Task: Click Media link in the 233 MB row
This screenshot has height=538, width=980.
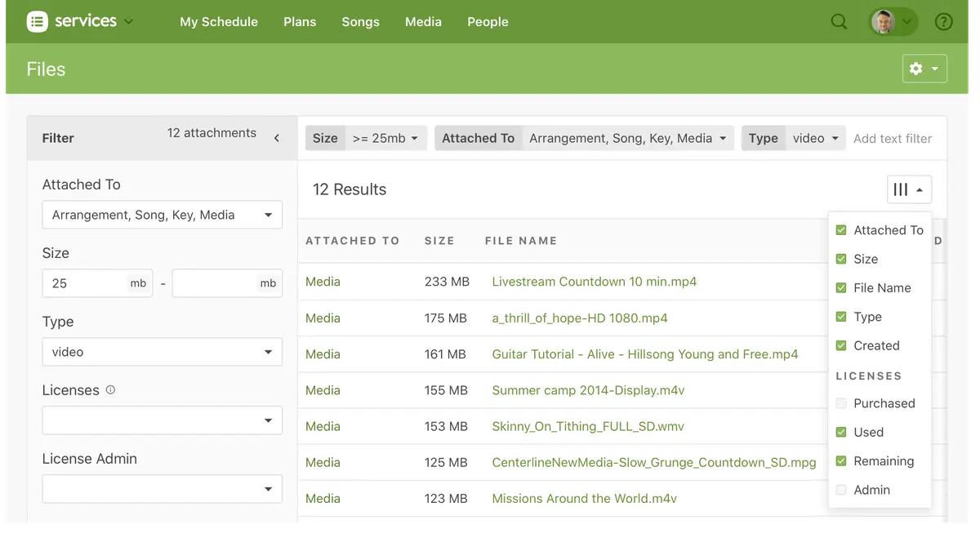Action: coord(323,282)
